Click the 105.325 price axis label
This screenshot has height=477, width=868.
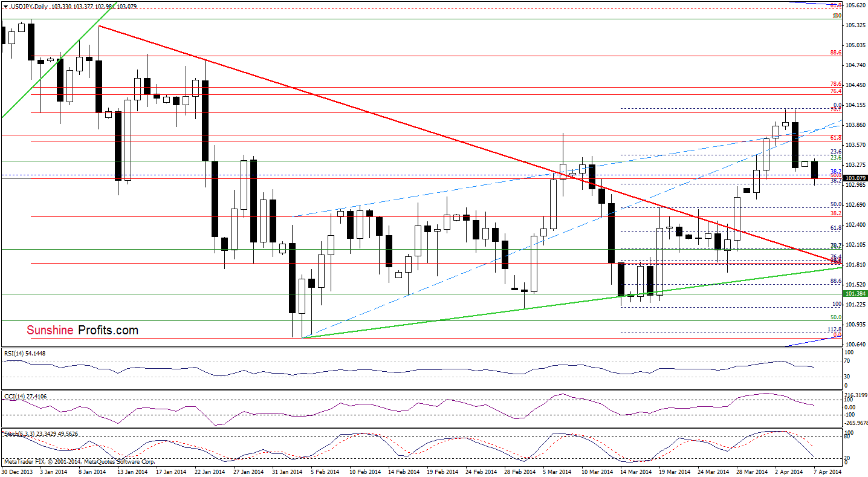(x=855, y=25)
